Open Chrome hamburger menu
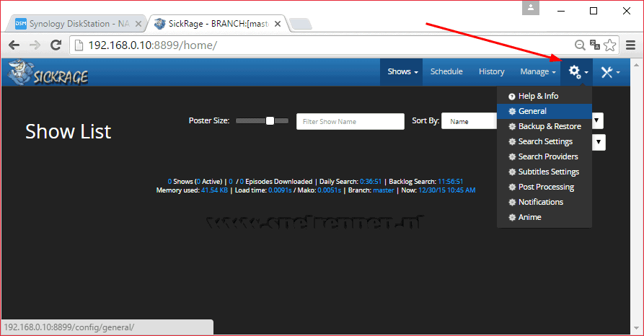This screenshot has height=336, width=644. pyautogui.click(x=630, y=45)
